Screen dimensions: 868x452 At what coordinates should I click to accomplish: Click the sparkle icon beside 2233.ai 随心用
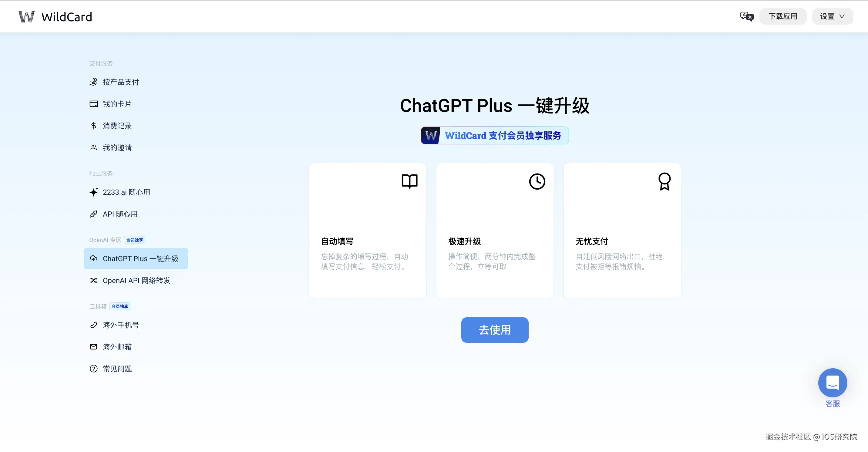tap(93, 192)
